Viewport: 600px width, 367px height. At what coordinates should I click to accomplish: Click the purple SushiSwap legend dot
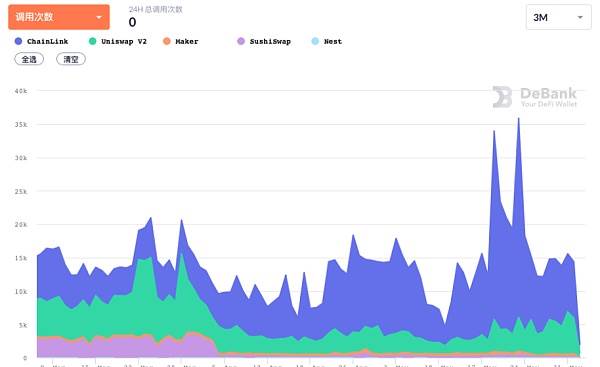tap(241, 41)
